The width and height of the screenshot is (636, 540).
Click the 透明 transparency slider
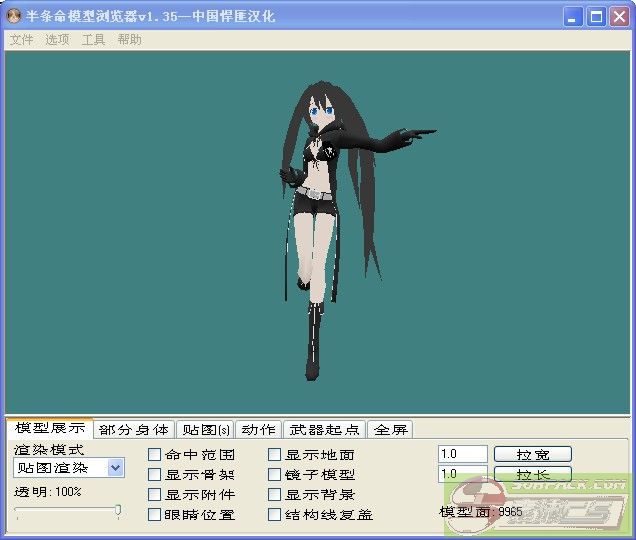pyautogui.click(x=68, y=511)
